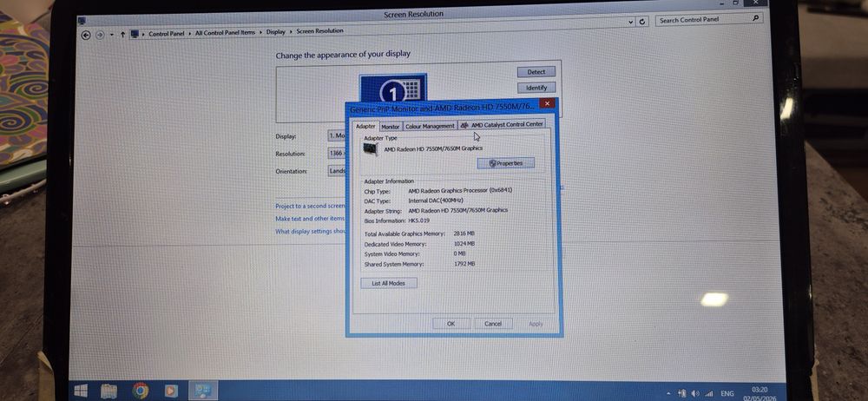This screenshot has height=401, width=868.
Task: Expand the address bar history dropdown
Action: click(x=631, y=23)
